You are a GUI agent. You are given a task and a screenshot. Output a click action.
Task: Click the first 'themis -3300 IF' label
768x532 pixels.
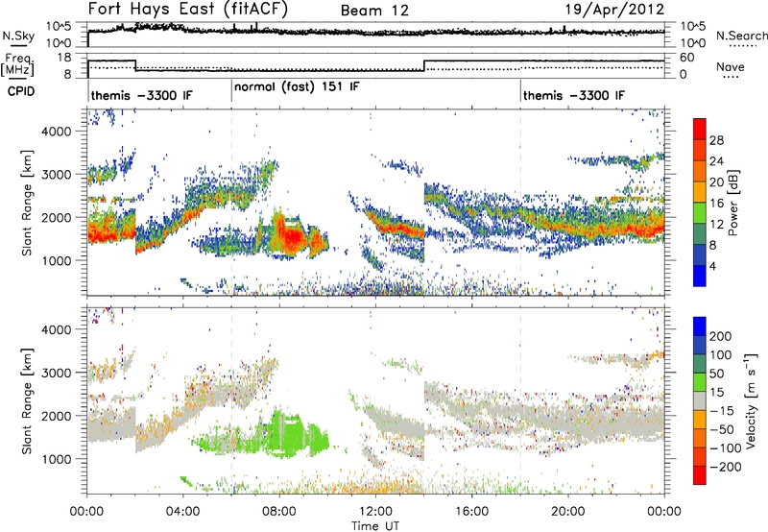(x=142, y=95)
